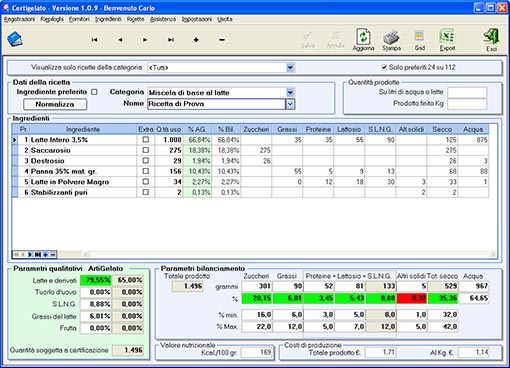Viewport: 510px width, 368px height.
Task: Expand the Categoria dropdown arrow
Action: tap(290, 92)
